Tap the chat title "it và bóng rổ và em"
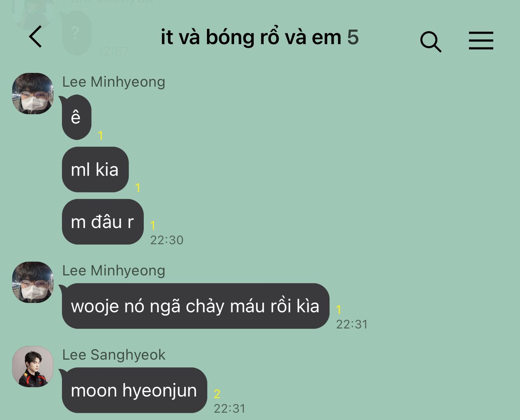 (x=251, y=37)
